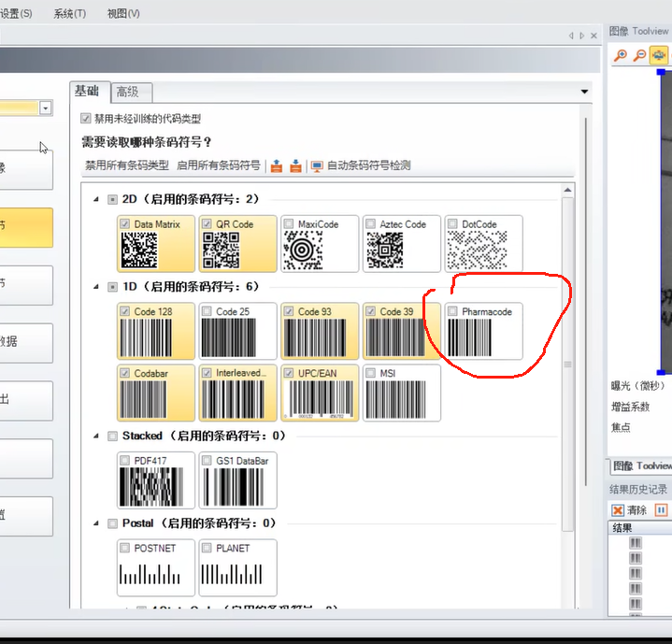Collapse the 2D barcode group
The image size is (672, 644).
[95, 199]
